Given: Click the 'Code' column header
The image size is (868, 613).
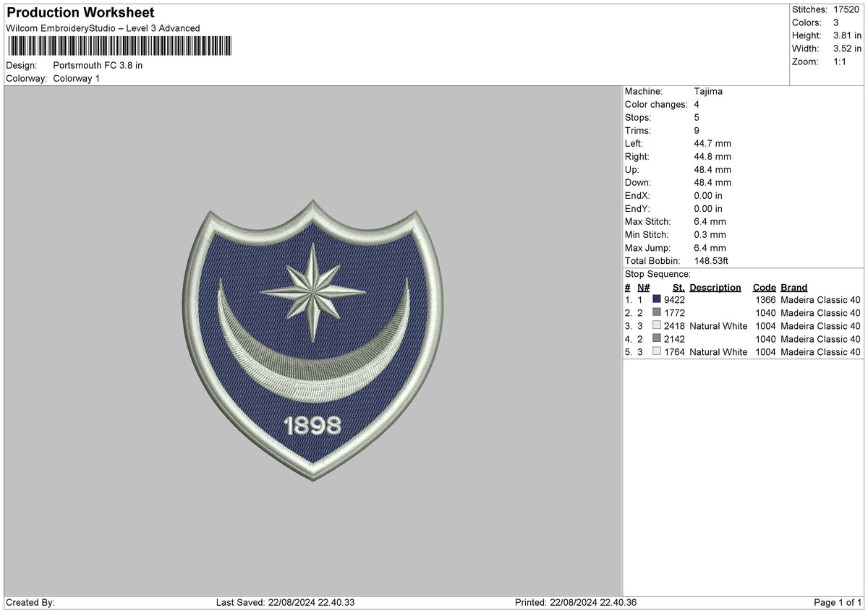Looking at the screenshot, I should point(764,287).
